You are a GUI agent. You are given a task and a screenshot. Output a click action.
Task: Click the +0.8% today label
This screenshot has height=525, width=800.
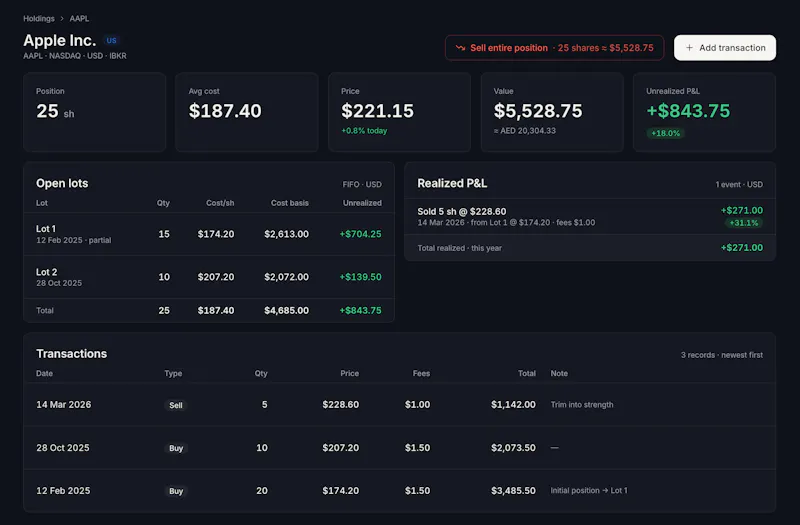coord(364,131)
